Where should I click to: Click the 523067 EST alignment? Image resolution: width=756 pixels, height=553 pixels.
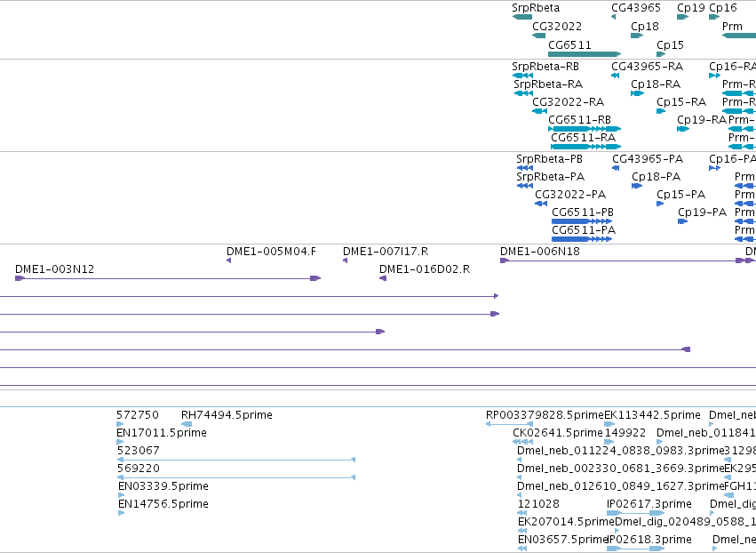tap(236, 460)
